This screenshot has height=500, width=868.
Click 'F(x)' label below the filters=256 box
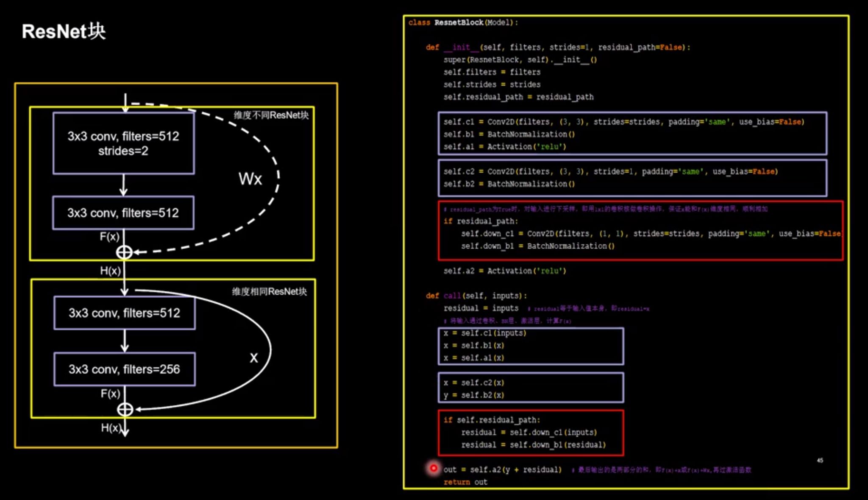pos(110,394)
